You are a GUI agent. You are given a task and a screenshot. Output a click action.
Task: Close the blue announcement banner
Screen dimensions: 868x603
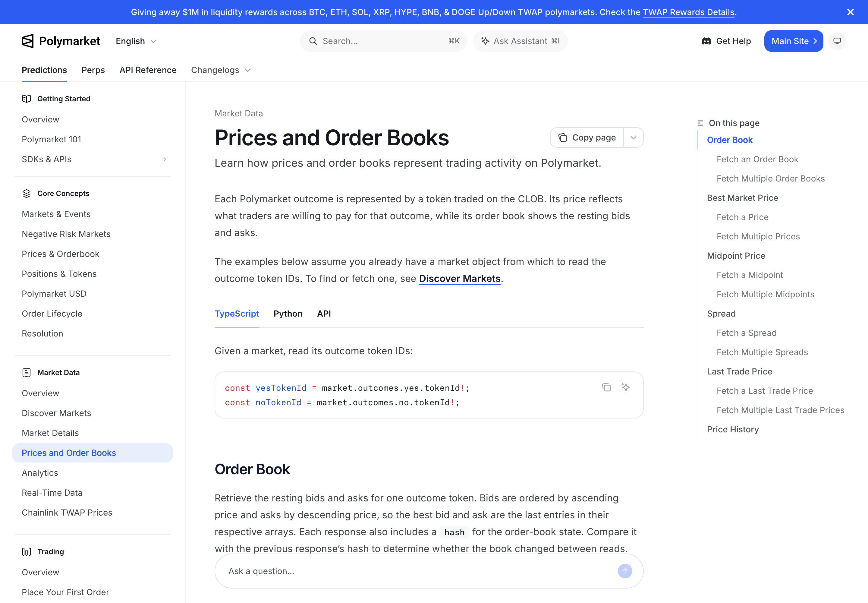click(x=850, y=12)
